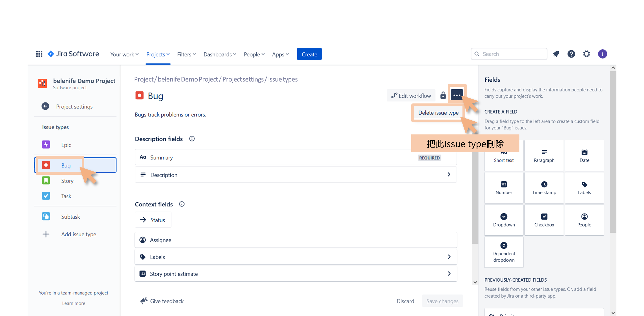The image size is (644, 316).
Task: Click the Jira Software logo
Action: [73, 54]
